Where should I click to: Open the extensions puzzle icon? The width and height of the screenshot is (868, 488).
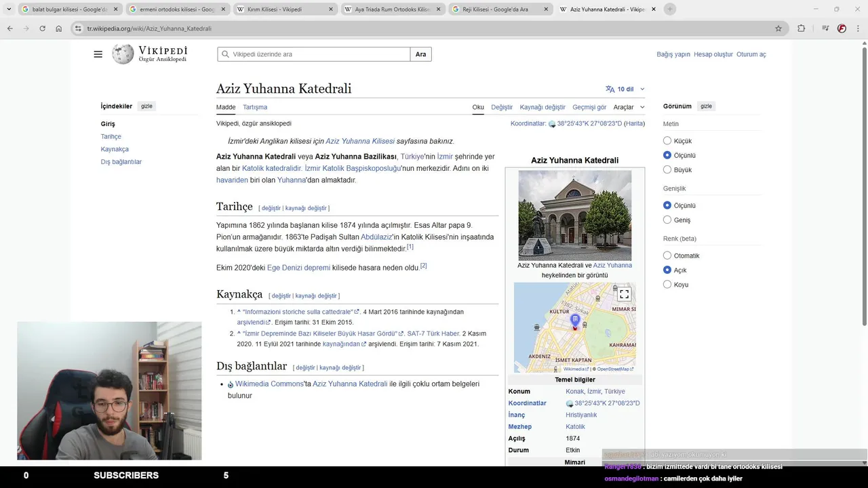coord(801,28)
